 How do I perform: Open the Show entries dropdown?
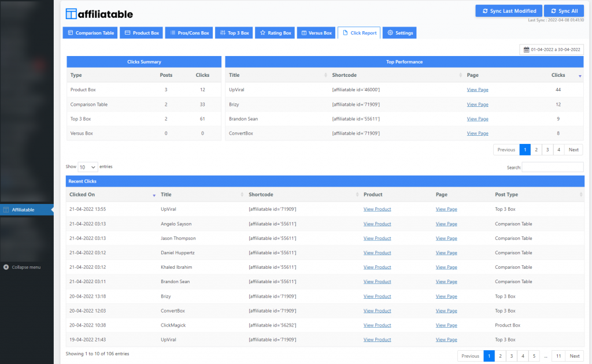pyautogui.click(x=88, y=167)
